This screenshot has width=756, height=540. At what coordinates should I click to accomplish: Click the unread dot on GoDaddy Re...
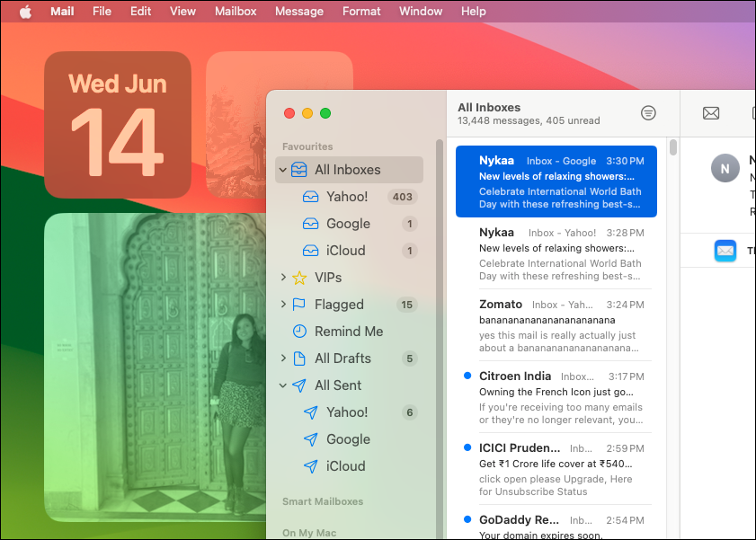pos(467,519)
